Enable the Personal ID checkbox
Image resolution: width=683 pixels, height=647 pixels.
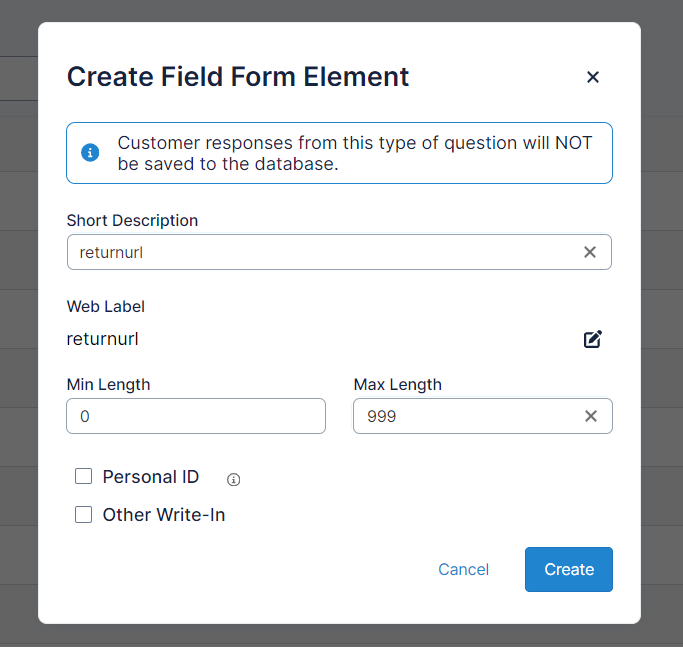[x=84, y=477]
